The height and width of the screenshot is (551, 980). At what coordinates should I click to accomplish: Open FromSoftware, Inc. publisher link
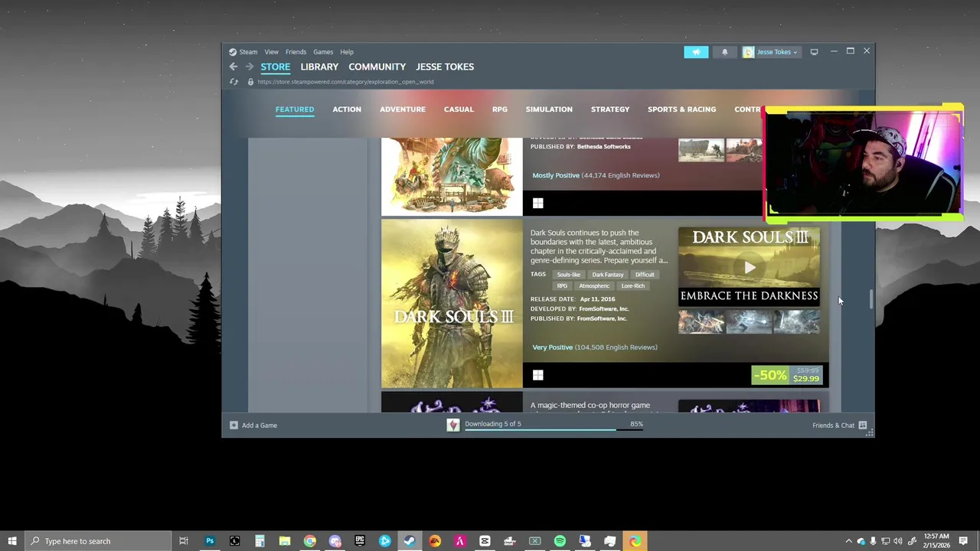click(602, 318)
